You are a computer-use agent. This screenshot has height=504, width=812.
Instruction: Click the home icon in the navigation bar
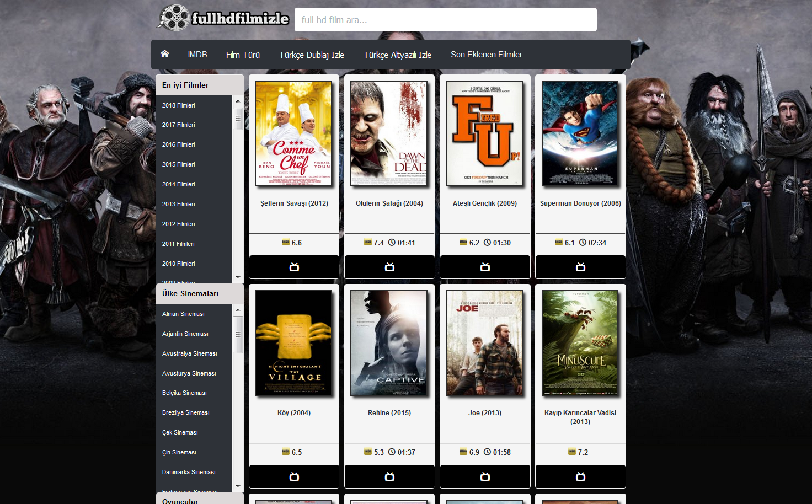pos(164,54)
